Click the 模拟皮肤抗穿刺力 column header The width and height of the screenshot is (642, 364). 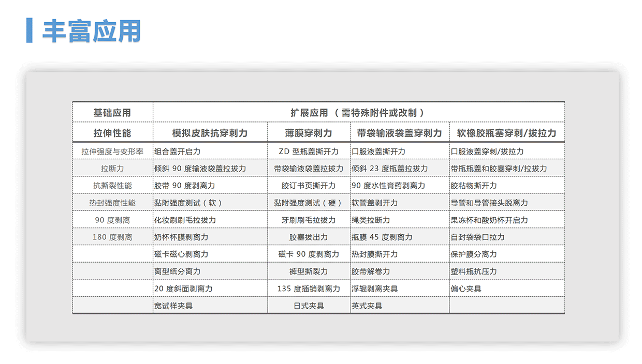(210, 133)
